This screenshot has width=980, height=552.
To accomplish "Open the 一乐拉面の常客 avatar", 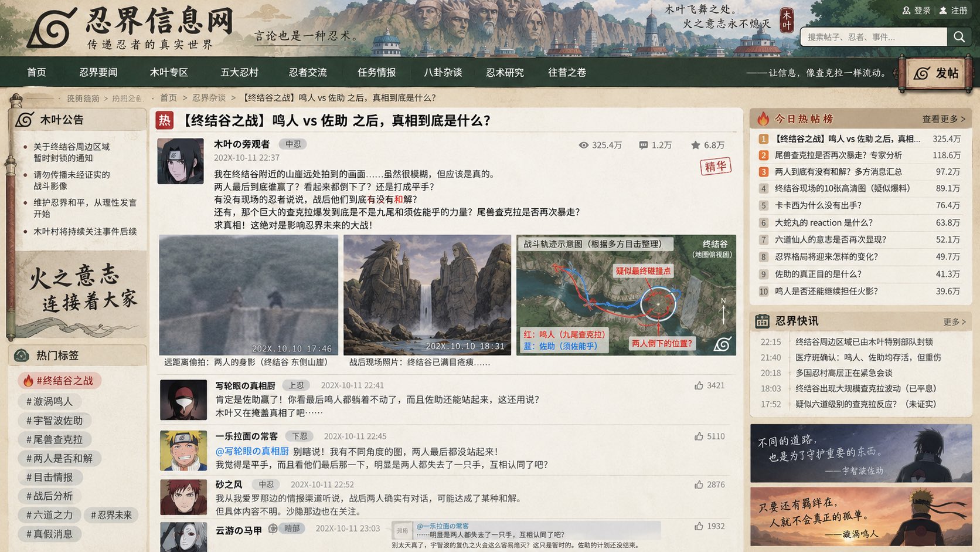I will pyautogui.click(x=183, y=451).
